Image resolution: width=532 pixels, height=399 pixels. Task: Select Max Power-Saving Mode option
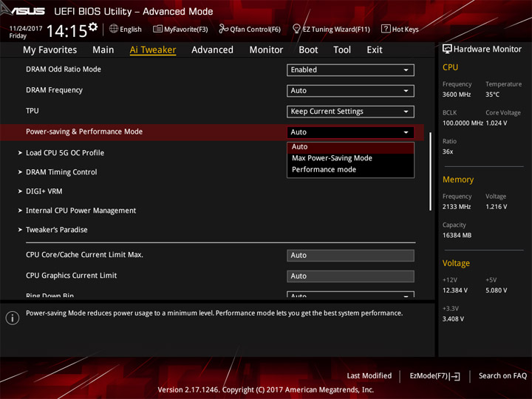350,158
